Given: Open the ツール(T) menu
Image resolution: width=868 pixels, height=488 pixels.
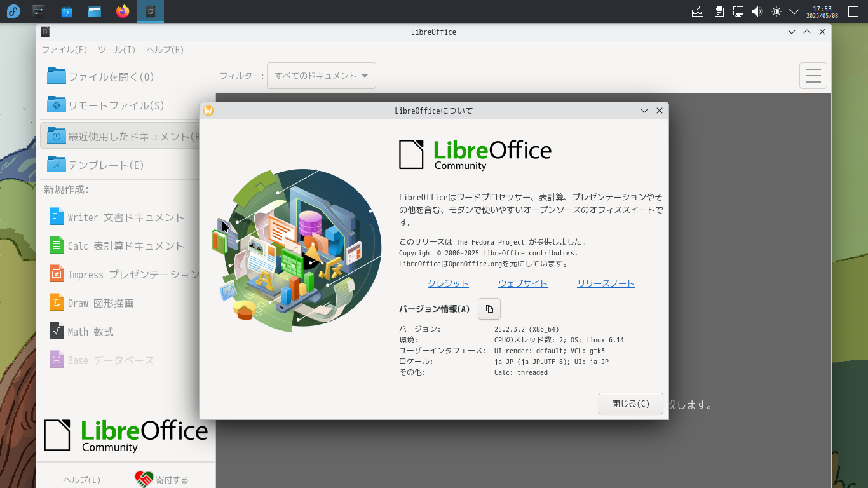Looking at the screenshot, I should [117, 50].
